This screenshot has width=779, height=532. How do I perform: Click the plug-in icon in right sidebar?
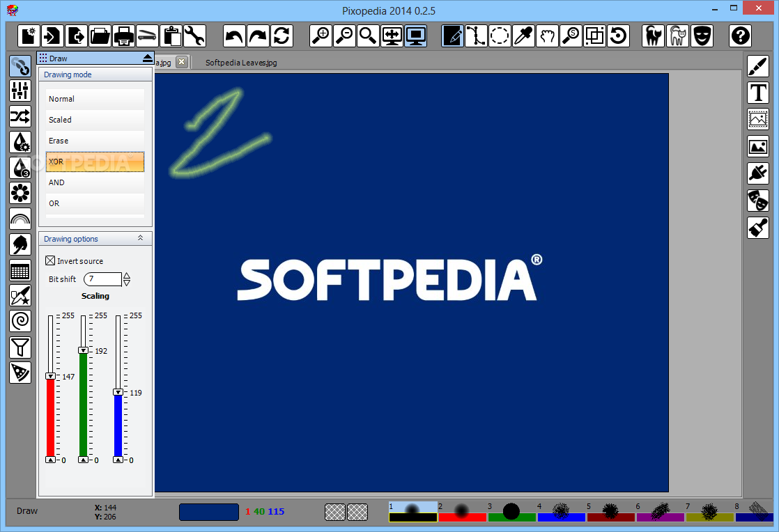click(758, 173)
